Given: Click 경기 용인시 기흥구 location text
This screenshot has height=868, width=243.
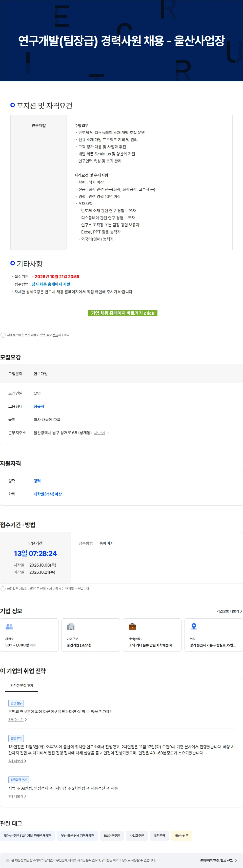Looking at the screenshot, I should click(213, 645).
